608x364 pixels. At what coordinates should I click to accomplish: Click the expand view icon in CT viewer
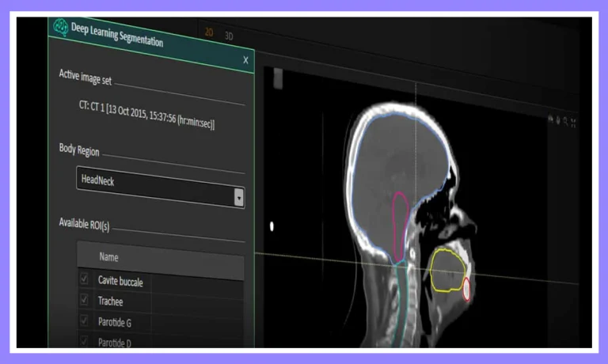pos(573,123)
